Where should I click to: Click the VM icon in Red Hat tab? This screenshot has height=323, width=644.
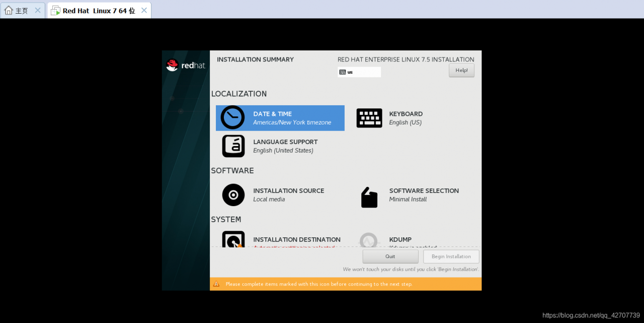[55, 11]
